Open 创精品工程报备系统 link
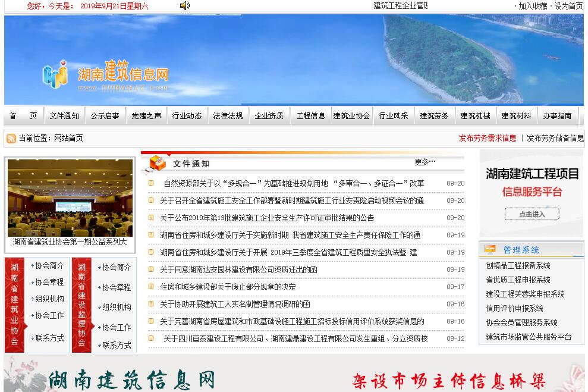 point(518,265)
